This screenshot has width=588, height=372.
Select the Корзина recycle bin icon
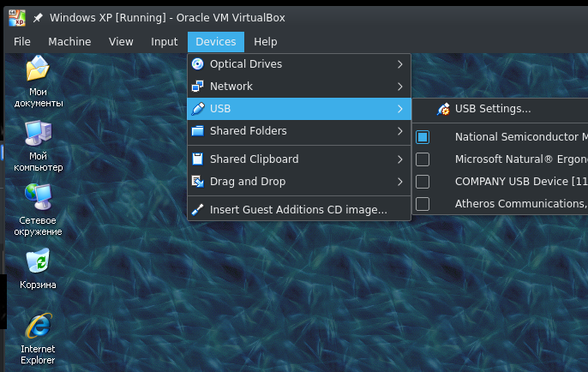click(38, 268)
